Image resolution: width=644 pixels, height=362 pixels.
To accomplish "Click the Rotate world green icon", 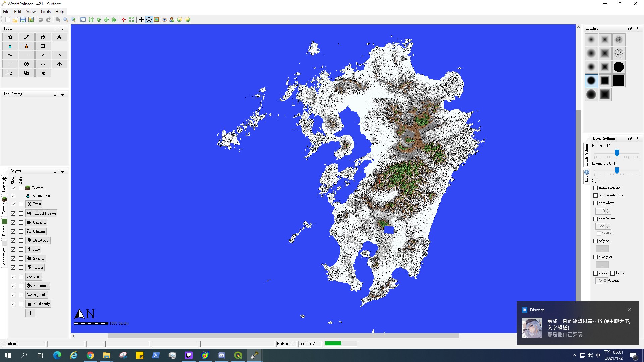I will [99, 20].
